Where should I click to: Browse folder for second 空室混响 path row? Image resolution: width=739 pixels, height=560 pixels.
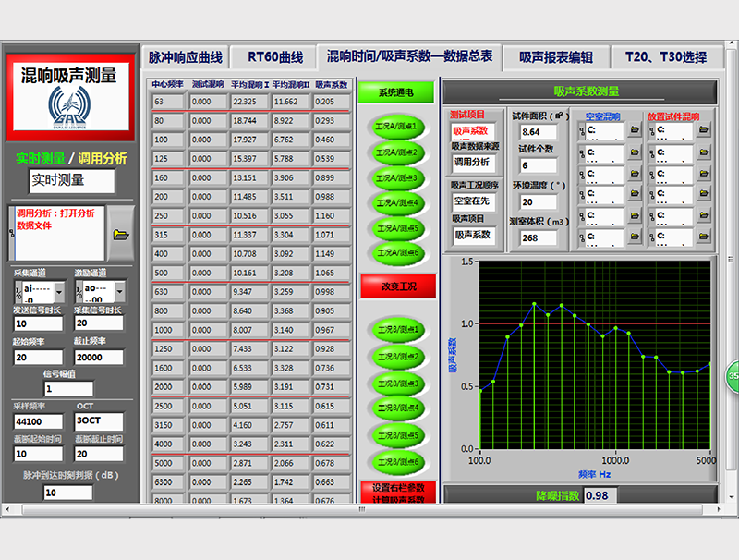click(x=635, y=152)
